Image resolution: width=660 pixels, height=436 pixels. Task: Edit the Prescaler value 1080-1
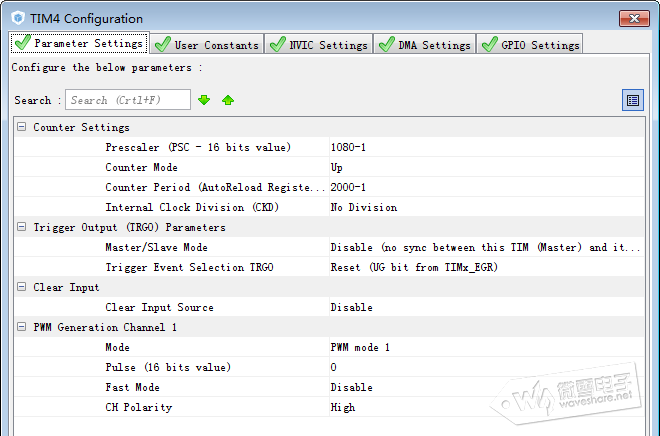point(485,148)
